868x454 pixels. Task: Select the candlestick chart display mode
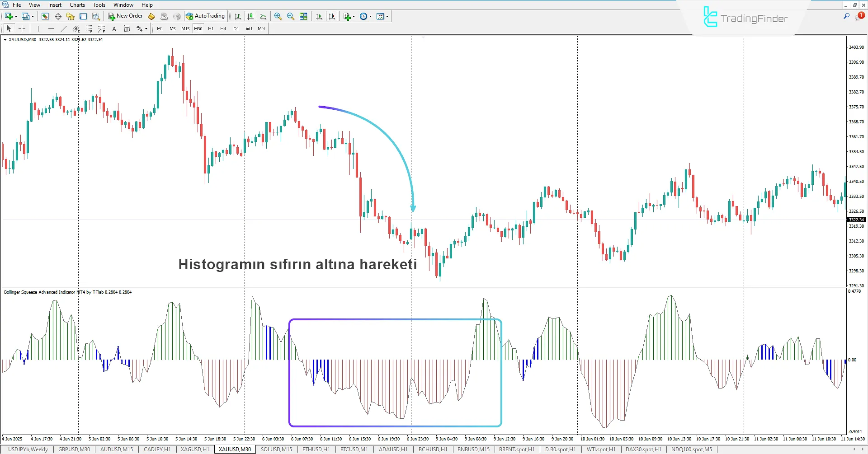250,16
